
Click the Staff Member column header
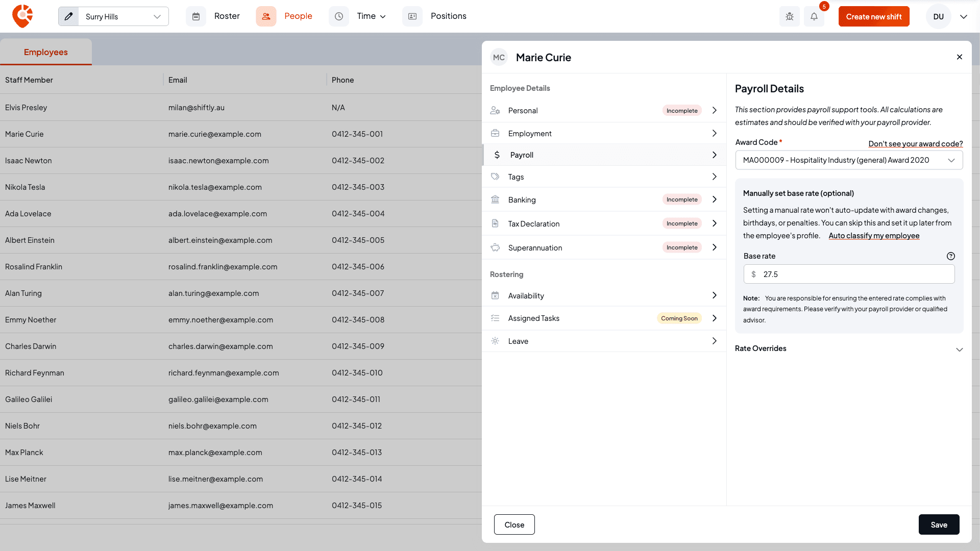click(x=29, y=80)
